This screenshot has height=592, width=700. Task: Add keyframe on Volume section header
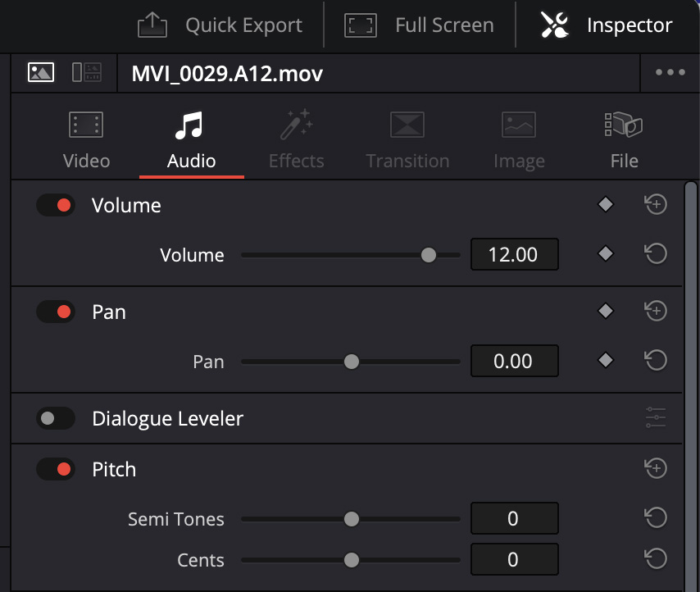pyautogui.click(x=606, y=205)
